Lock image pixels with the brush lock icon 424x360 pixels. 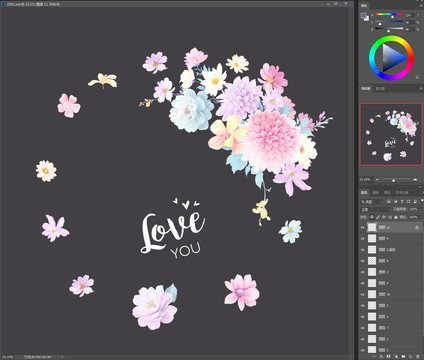pyautogui.click(x=378, y=217)
